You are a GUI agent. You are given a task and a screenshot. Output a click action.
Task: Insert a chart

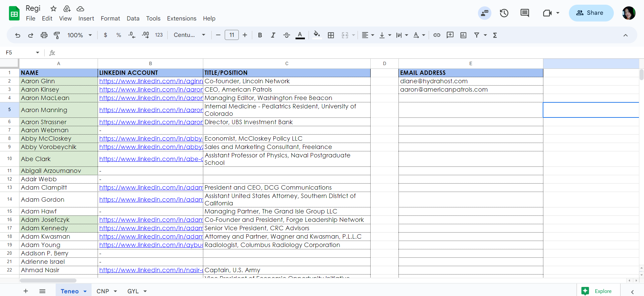[x=464, y=35]
